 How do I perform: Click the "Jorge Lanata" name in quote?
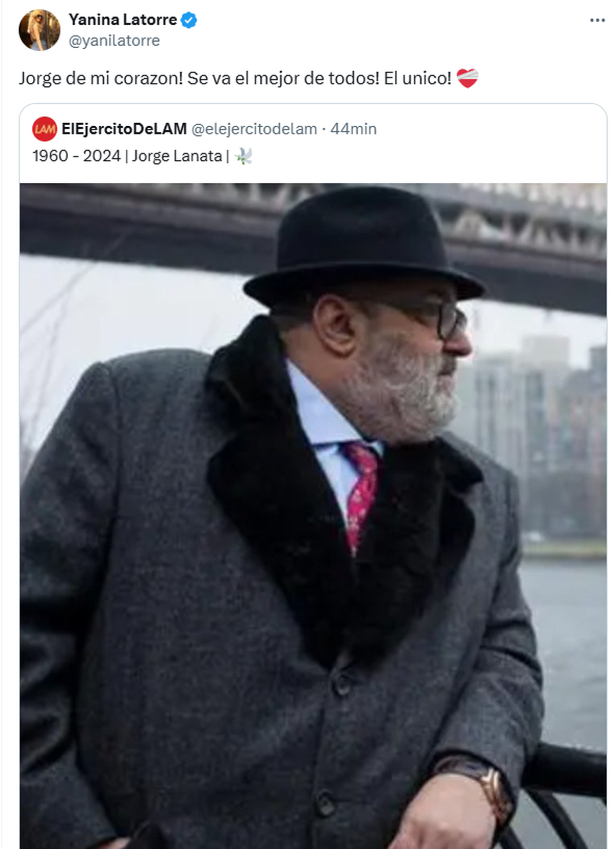tap(177, 156)
